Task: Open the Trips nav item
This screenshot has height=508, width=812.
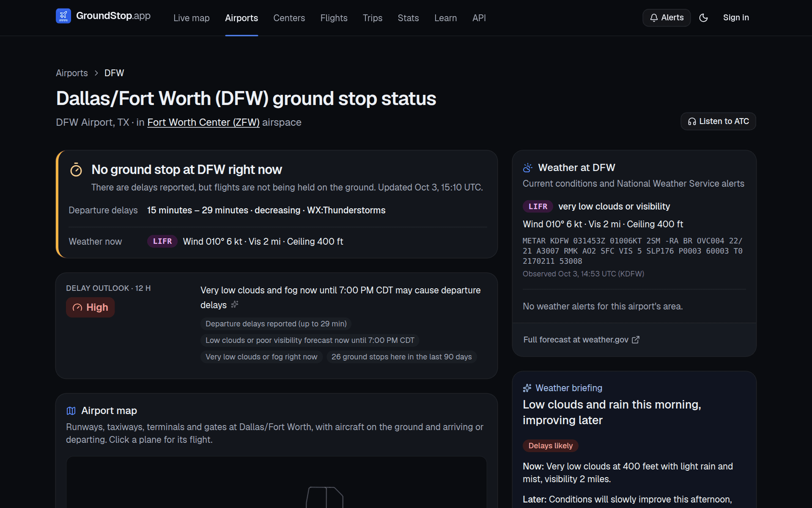Action: click(x=373, y=18)
